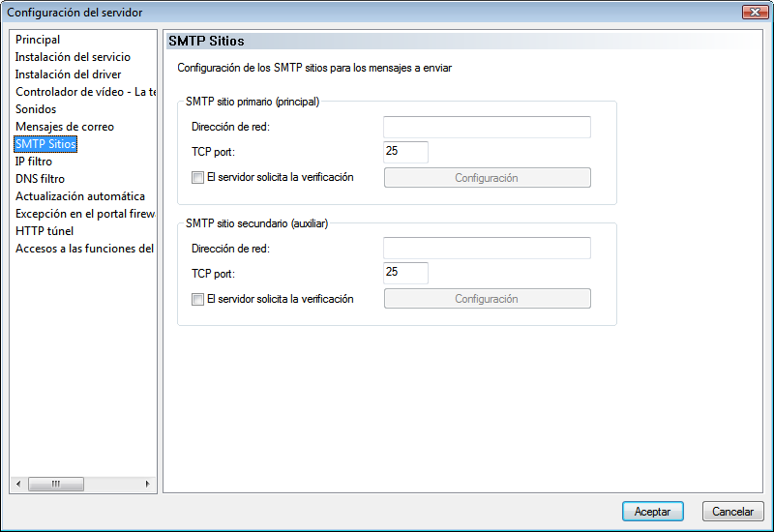
Task: Select Sonidos in the sidebar
Action: (x=36, y=109)
